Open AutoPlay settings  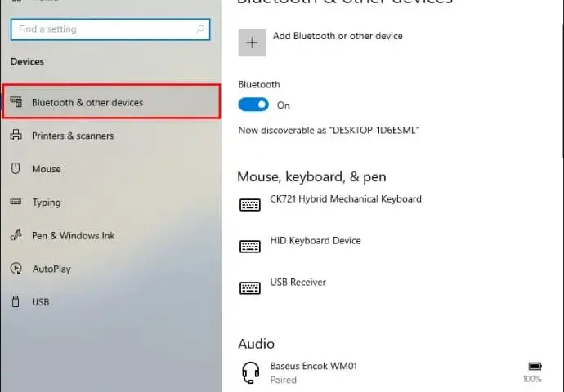(x=51, y=269)
